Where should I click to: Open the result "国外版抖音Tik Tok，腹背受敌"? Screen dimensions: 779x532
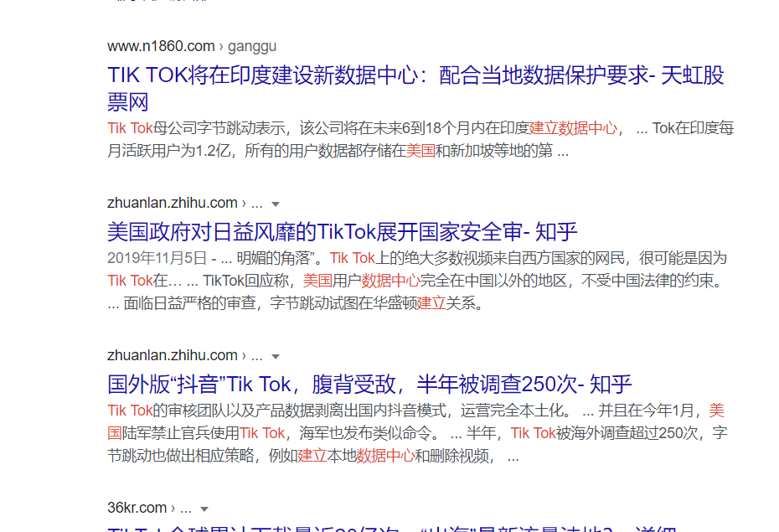pos(369,384)
